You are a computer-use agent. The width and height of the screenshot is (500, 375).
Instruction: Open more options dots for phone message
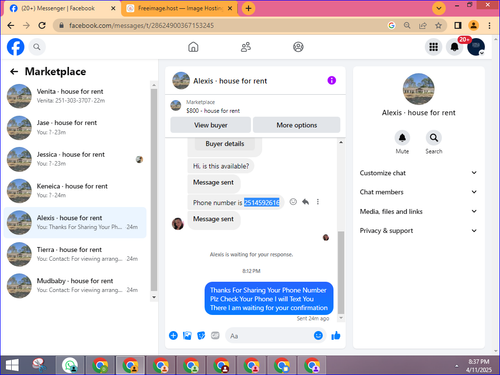coord(318,202)
